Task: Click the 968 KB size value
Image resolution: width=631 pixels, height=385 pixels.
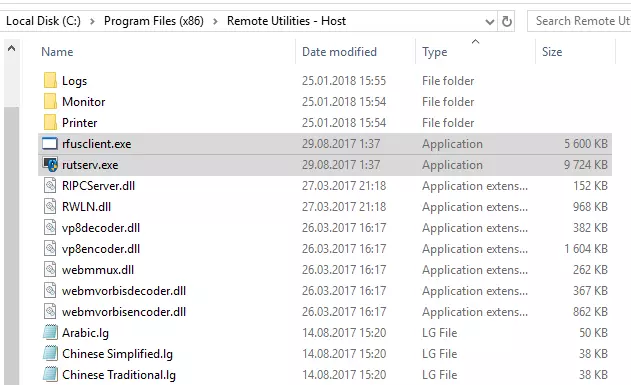Action: [x=590, y=206]
